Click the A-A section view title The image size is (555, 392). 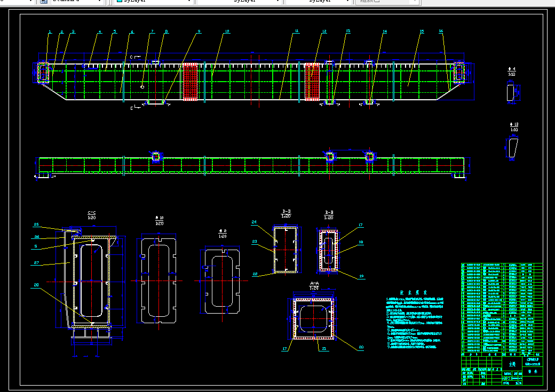[314, 285]
